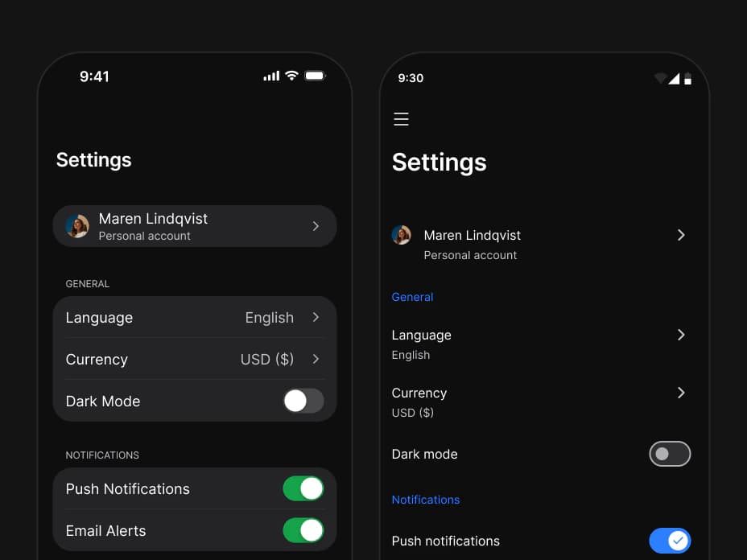The image size is (747, 560).
Task: Open Maren Lindqvist name in iOS card
Action: (153, 219)
